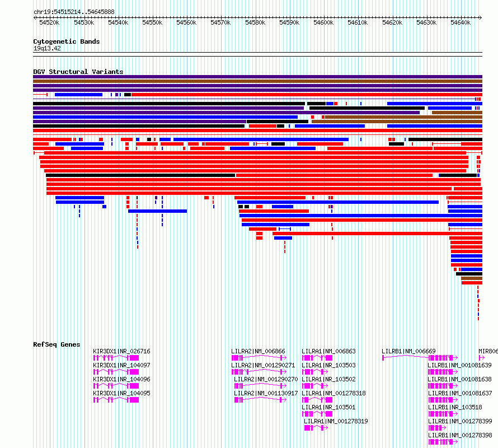This screenshot has width=498, height=448.
Task: Open LILRA1|NR_103503 transcript label
Action: click(x=328, y=365)
